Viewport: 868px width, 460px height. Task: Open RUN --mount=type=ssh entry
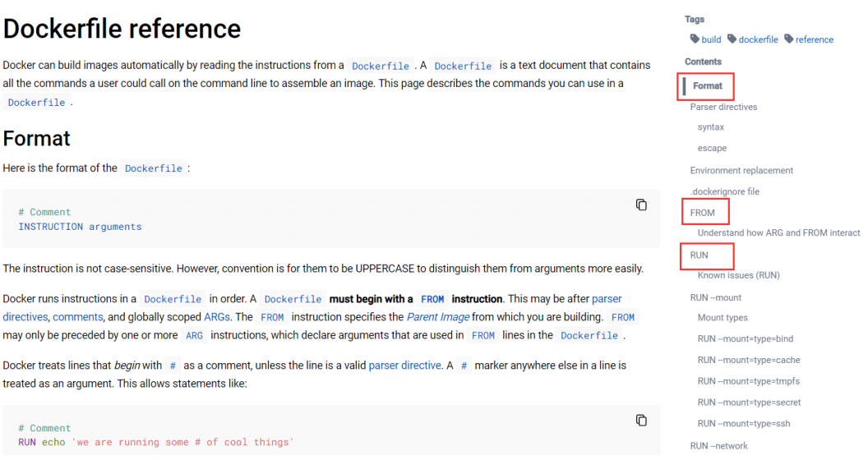click(x=743, y=424)
